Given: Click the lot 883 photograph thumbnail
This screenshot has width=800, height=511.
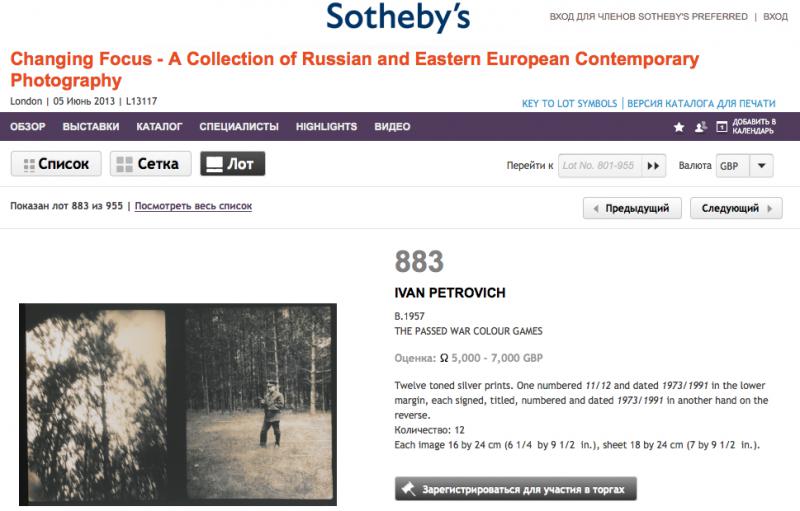Looking at the screenshot, I should 178,404.
